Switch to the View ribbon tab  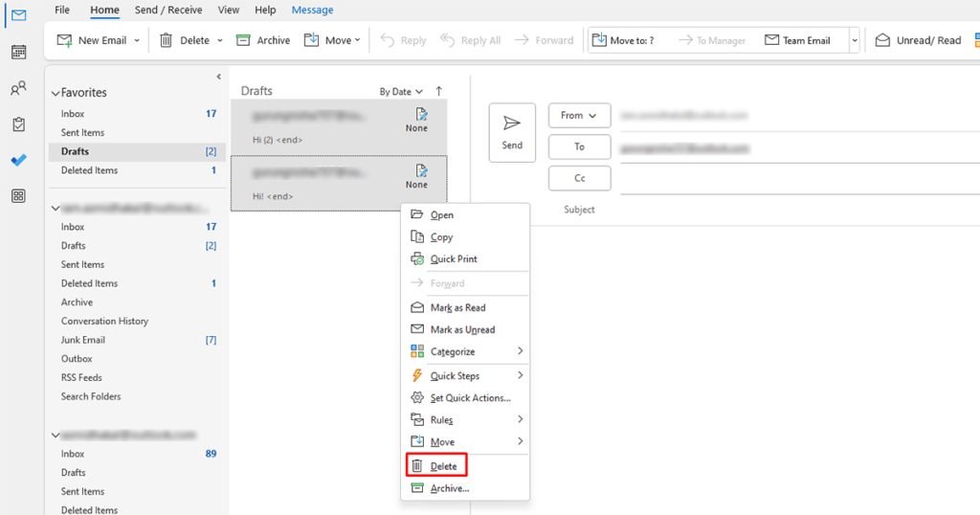coord(228,10)
